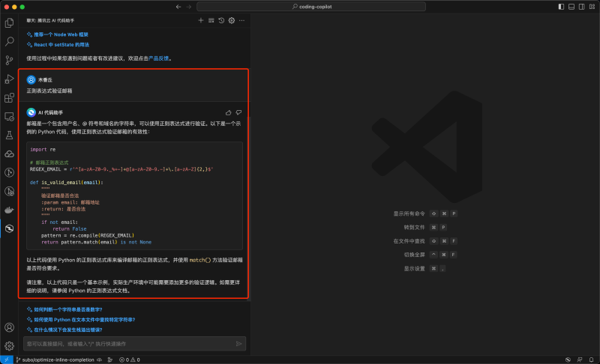The image size is (600, 364).
Task: Click the thumbs-down icon on AI reply
Action: coord(238,112)
